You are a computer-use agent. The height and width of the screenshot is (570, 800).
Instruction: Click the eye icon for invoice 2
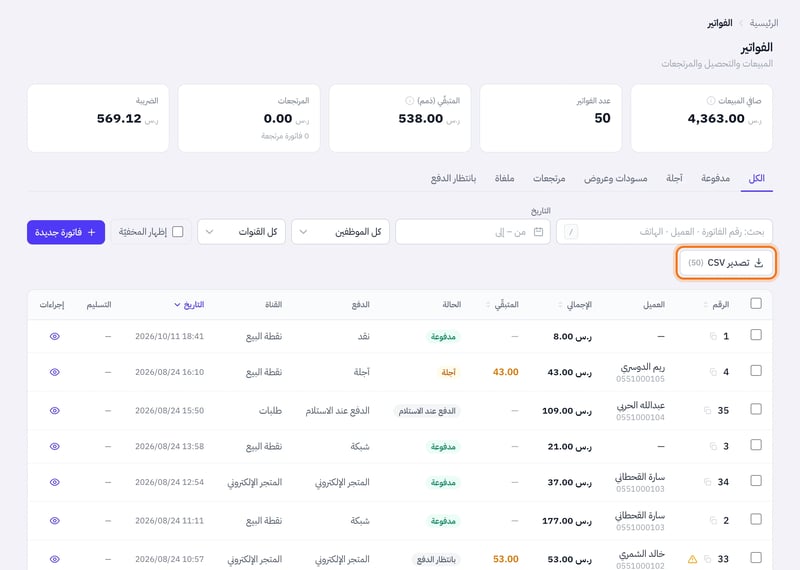[55, 521]
